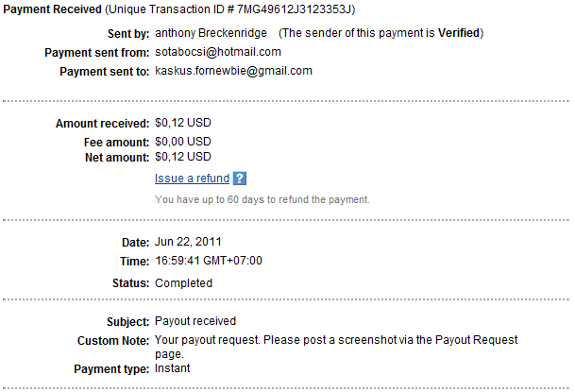Click the Net amount value
Image resolution: width=575 pixels, height=392 pixels.
click(183, 157)
